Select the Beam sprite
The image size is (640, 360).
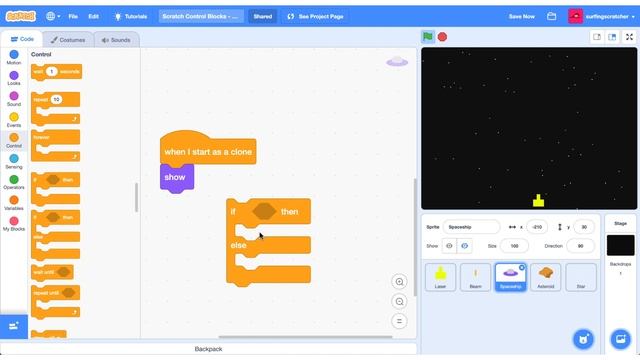pos(476,277)
